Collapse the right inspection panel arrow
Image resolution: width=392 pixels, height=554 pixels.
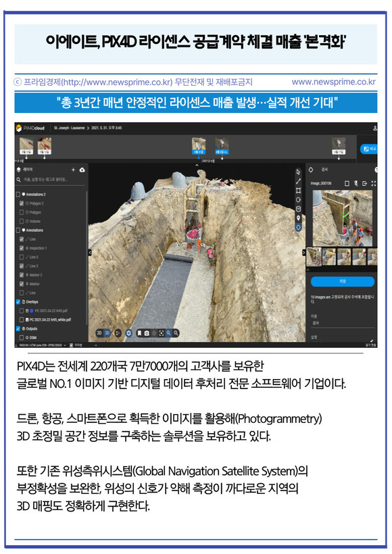tap(303, 252)
